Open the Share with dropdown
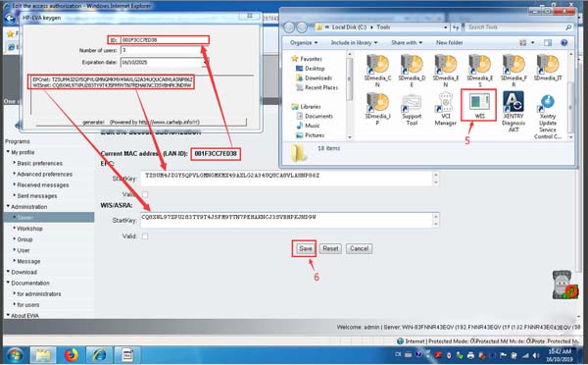The image size is (588, 365). (407, 43)
